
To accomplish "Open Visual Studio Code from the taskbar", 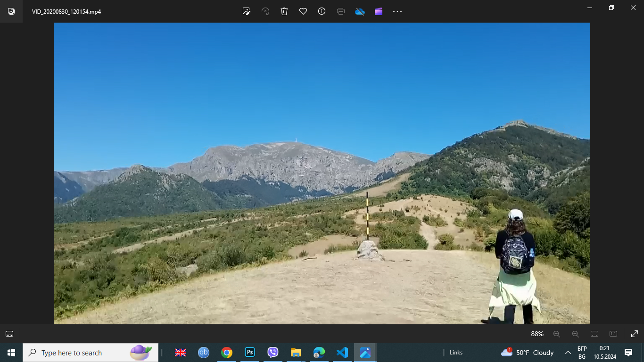I will 342,353.
